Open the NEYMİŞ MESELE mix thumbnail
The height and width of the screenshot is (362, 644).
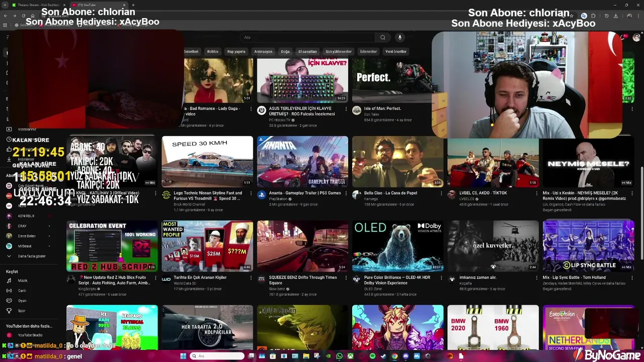click(588, 161)
